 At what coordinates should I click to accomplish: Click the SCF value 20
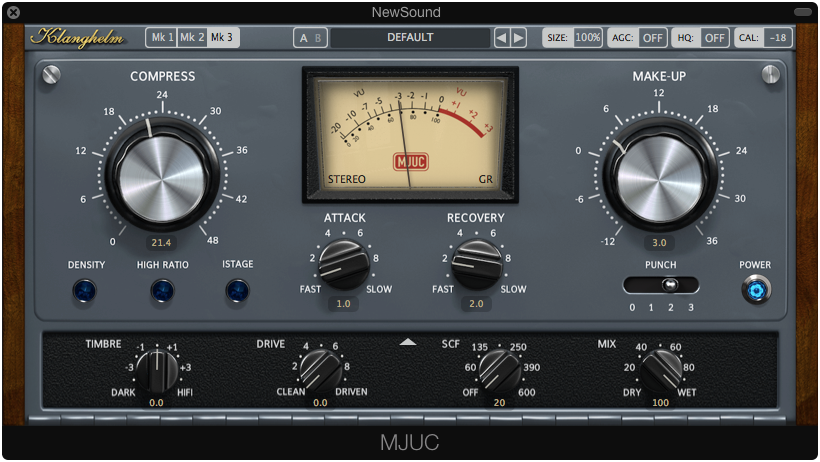[x=499, y=402]
